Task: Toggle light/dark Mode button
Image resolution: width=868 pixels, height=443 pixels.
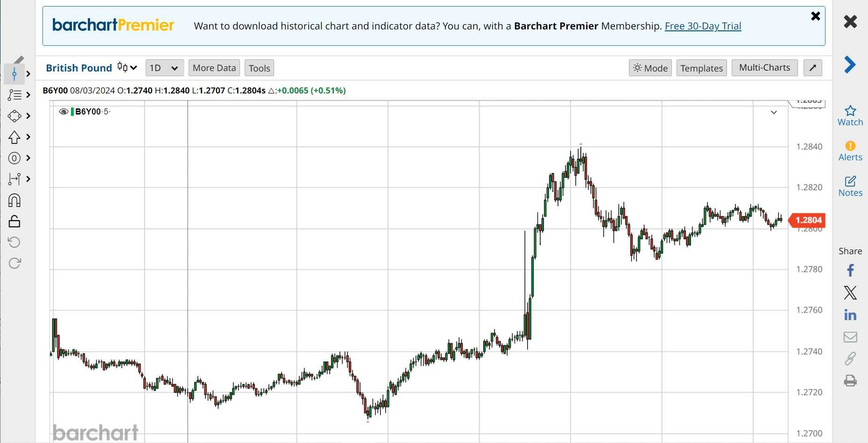Action: point(650,68)
